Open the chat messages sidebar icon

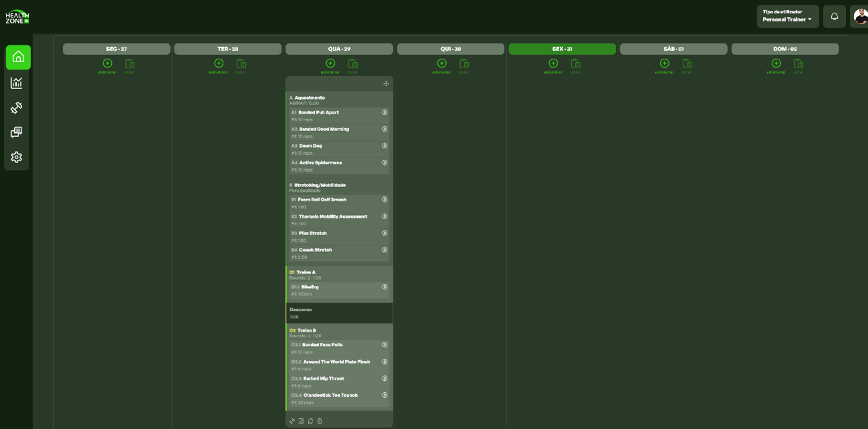tap(17, 132)
